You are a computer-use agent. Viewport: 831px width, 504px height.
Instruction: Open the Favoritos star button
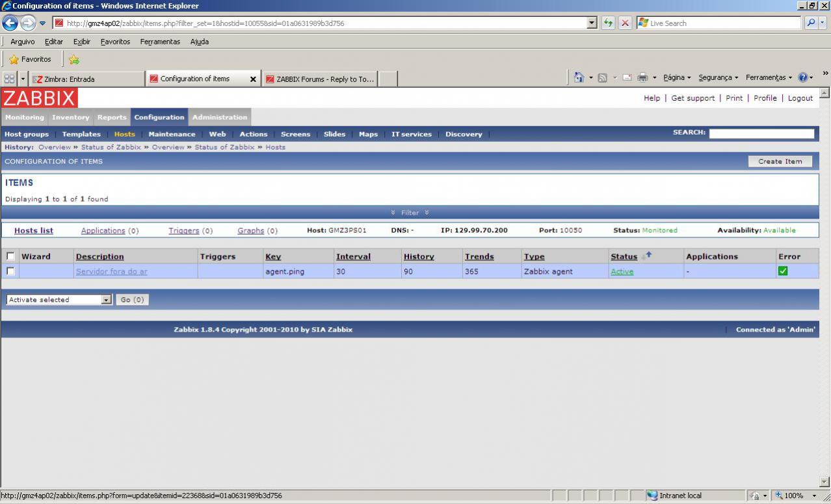pos(30,59)
